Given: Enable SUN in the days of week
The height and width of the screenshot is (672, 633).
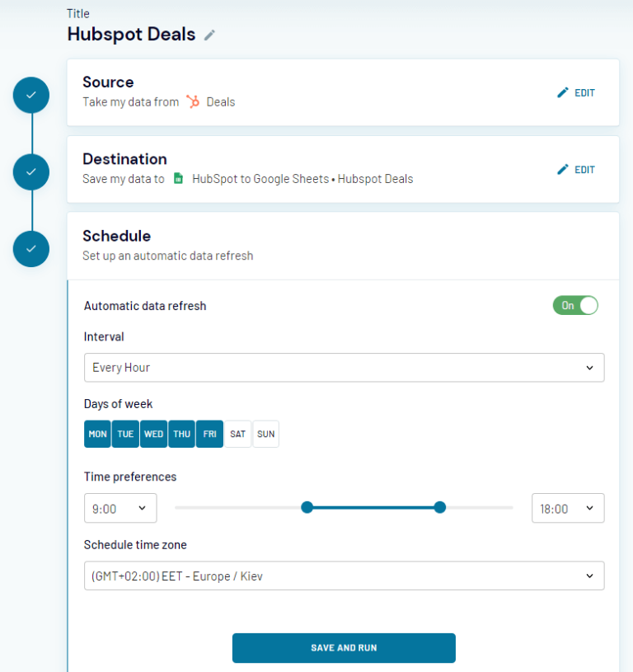Looking at the screenshot, I should pyautogui.click(x=265, y=434).
